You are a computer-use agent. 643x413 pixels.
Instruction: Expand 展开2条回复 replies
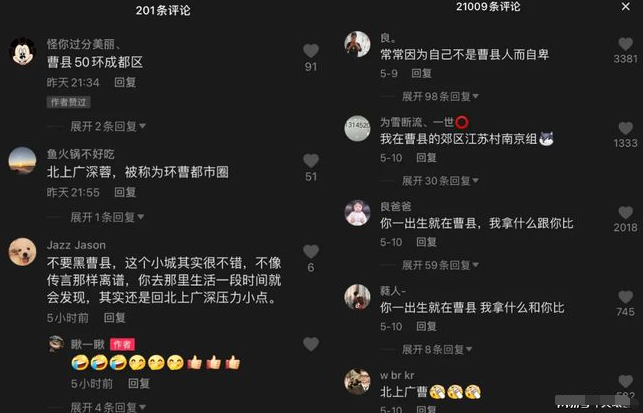click(108, 126)
